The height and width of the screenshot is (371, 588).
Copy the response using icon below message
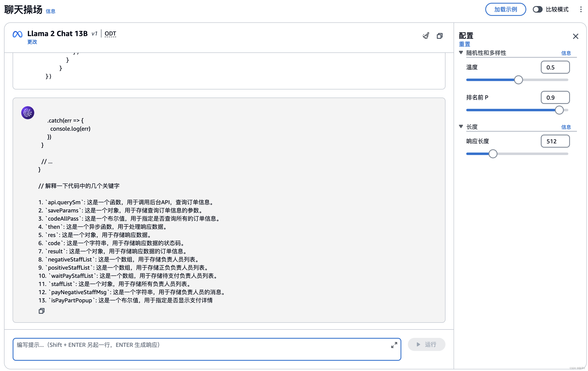click(42, 311)
